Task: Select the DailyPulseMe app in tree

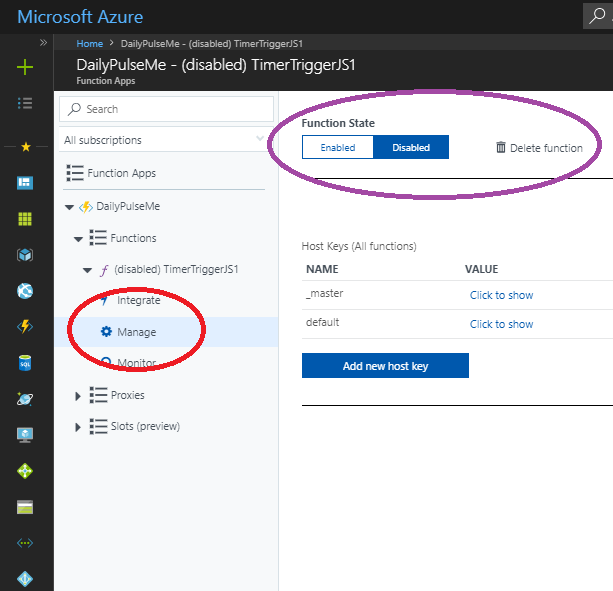Action: [x=128, y=206]
